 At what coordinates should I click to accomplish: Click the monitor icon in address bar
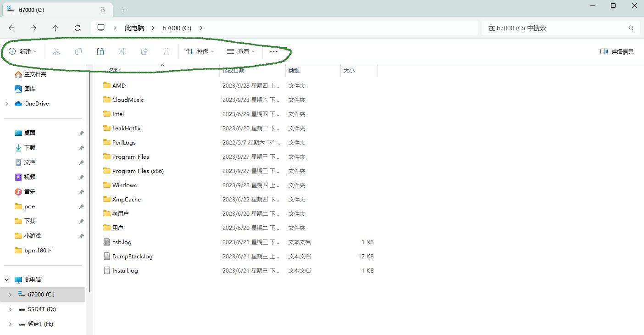point(101,28)
